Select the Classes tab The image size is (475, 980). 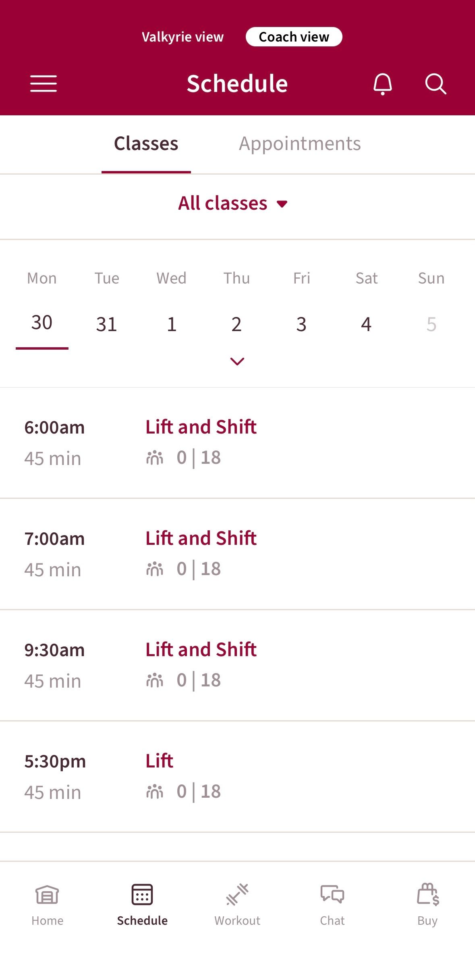[146, 144]
